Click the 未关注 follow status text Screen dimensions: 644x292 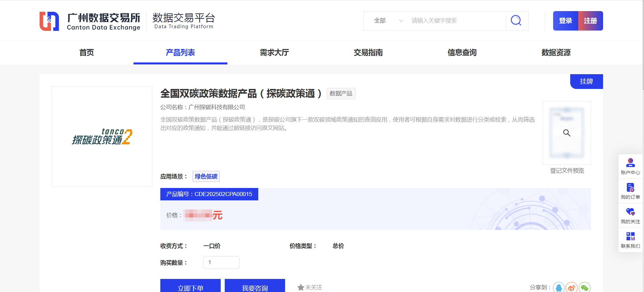(x=314, y=287)
